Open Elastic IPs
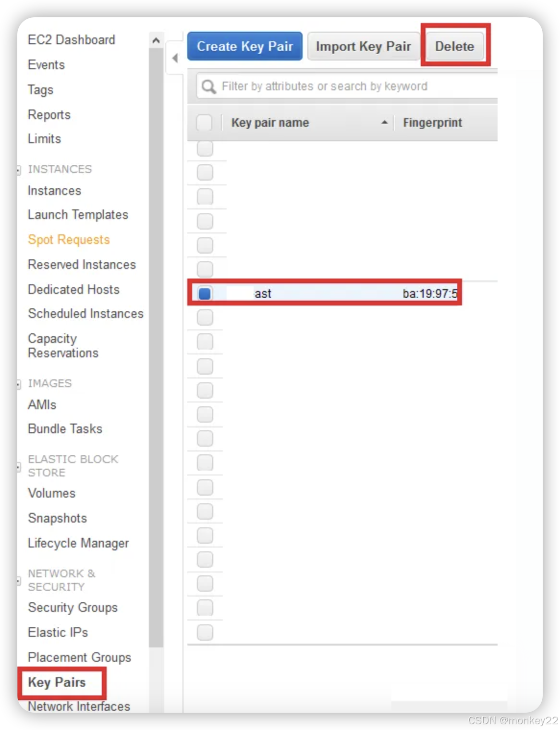Image resolution: width=560 pixels, height=730 pixels. click(58, 633)
